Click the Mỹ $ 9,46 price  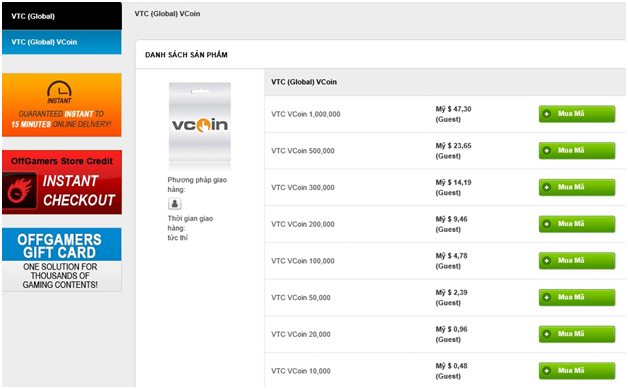pos(451,219)
